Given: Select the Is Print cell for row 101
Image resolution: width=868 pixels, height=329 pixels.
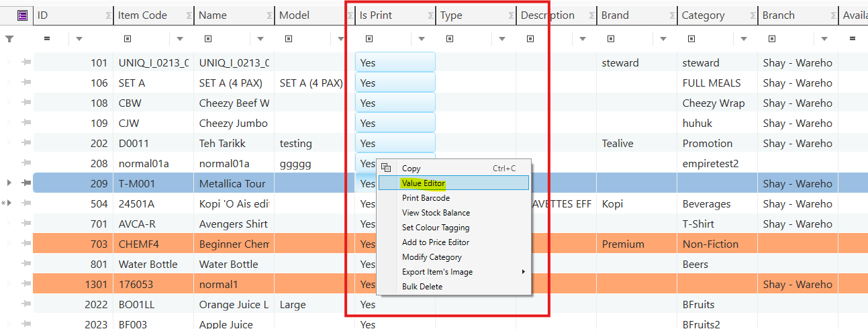Looking at the screenshot, I should [395, 62].
